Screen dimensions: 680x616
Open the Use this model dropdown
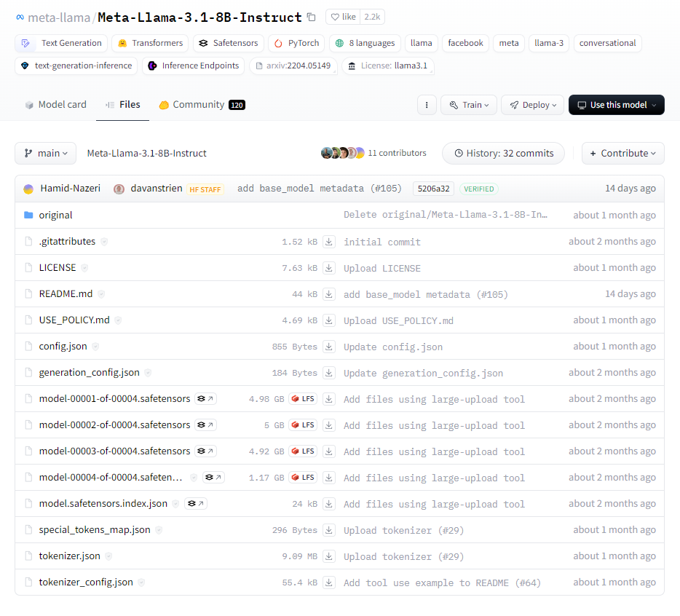click(616, 105)
